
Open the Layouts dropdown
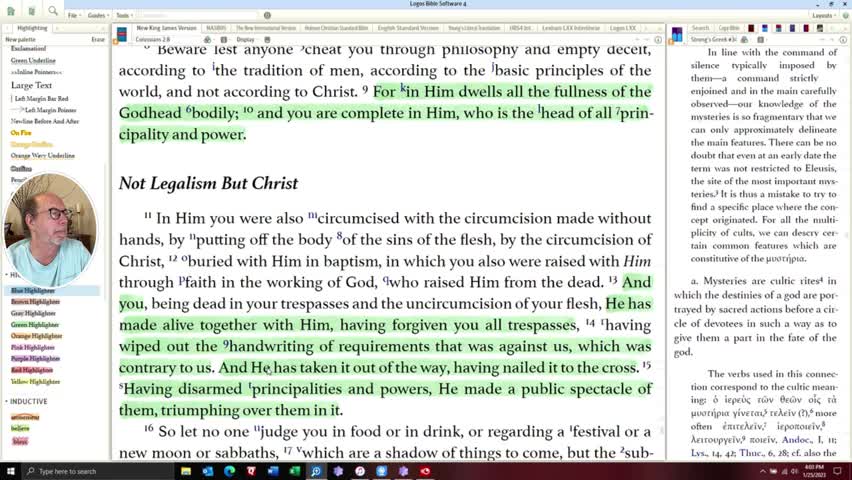(823, 16)
